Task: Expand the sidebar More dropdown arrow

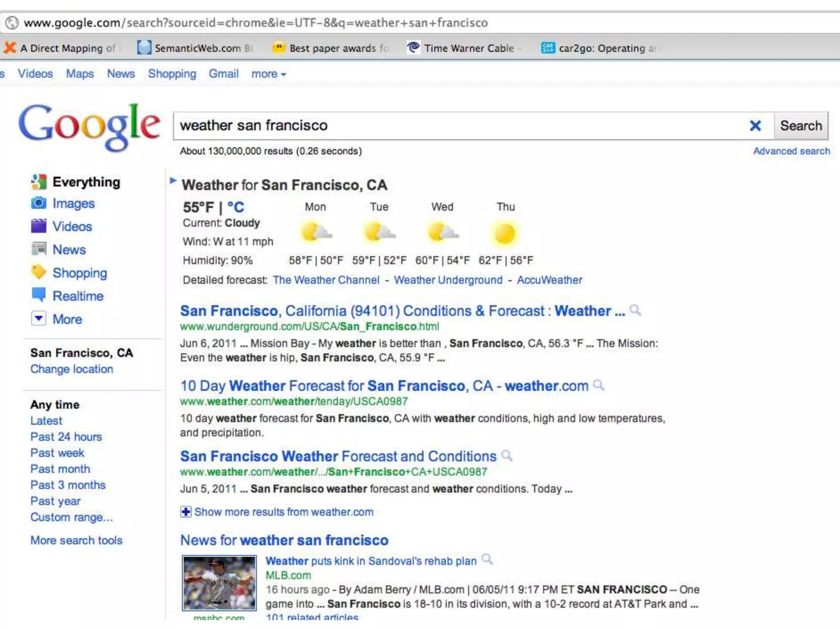Action: (x=39, y=318)
